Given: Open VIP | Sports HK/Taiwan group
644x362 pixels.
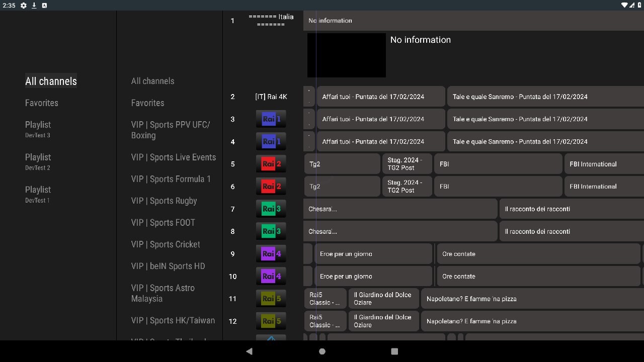Looking at the screenshot, I should (173, 320).
